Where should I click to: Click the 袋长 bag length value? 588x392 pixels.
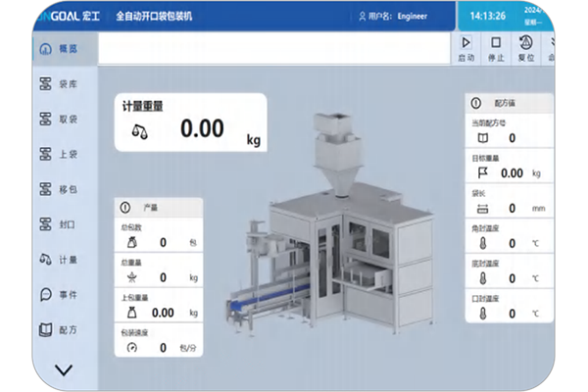[x=511, y=208]
